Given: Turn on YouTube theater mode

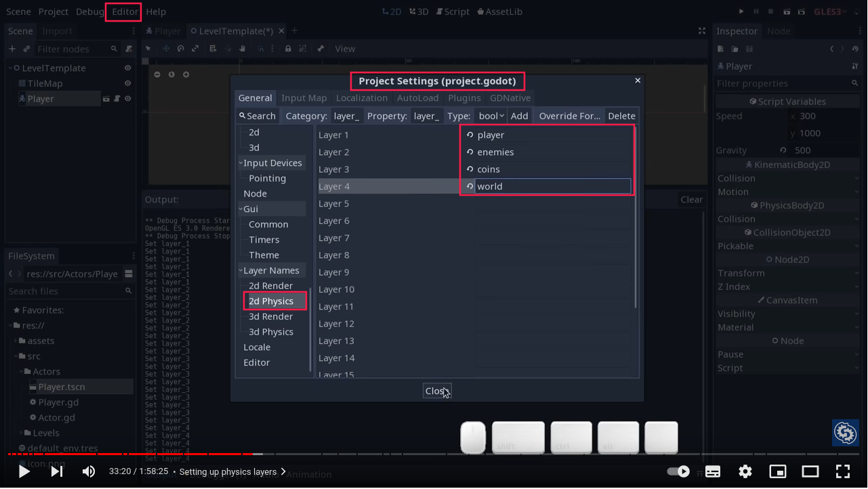Looking at the screenshot, I should (810, 471).
